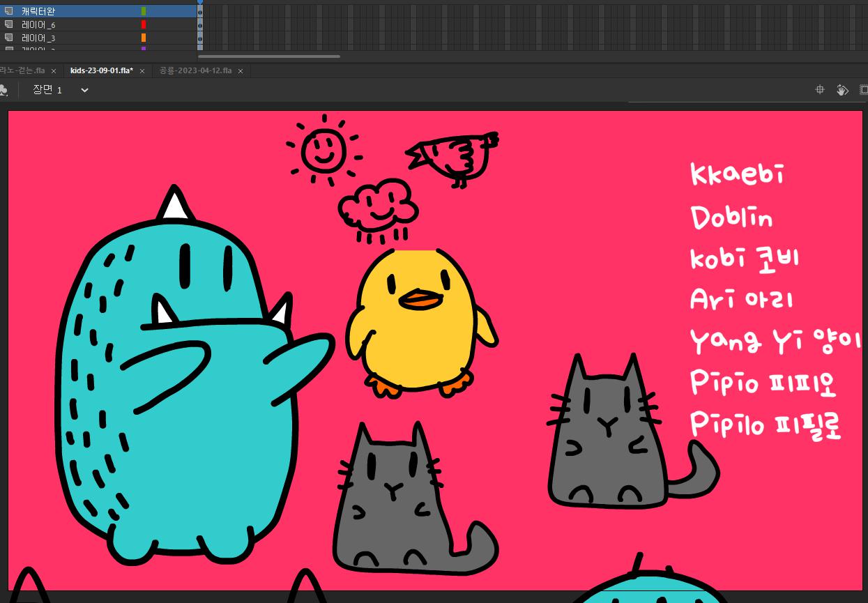The height and width of the screenshot is (603, 868).
Task: Click the 'Ari 아리' text on stage
Action: click(x=742, y=298)
